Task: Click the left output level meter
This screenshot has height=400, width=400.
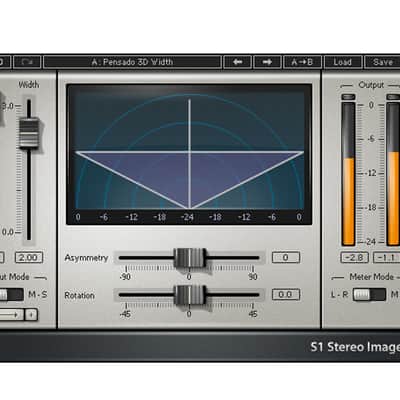Action: pyautogui.click(x=349, y=173)
